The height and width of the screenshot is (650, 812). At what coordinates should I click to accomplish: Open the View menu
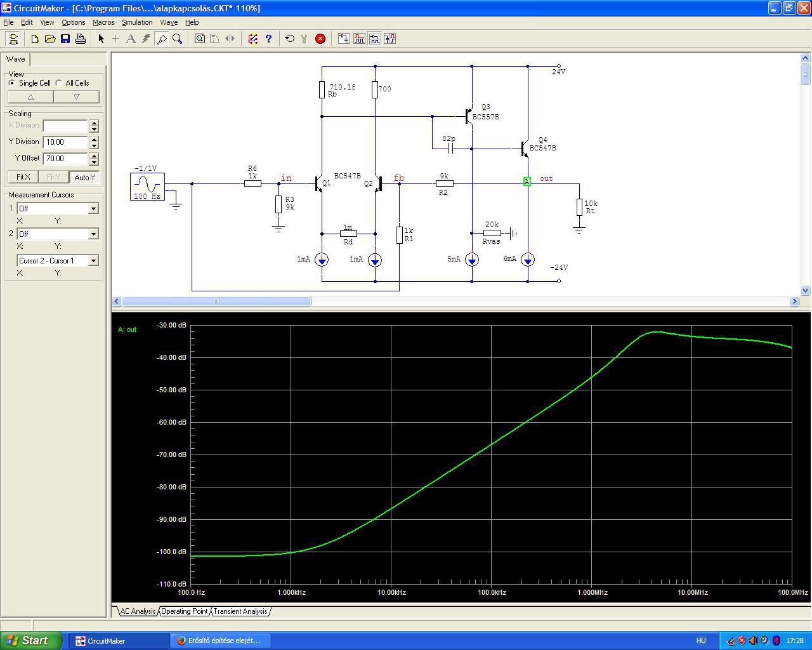(x=47, y=22)
